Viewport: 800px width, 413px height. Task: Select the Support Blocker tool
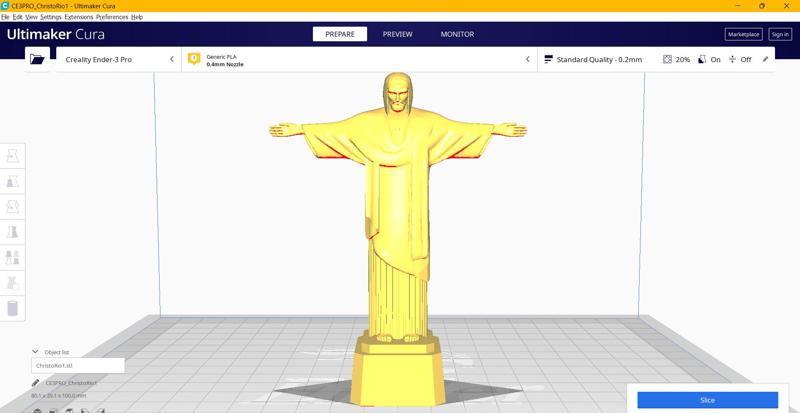pos(12,283)
